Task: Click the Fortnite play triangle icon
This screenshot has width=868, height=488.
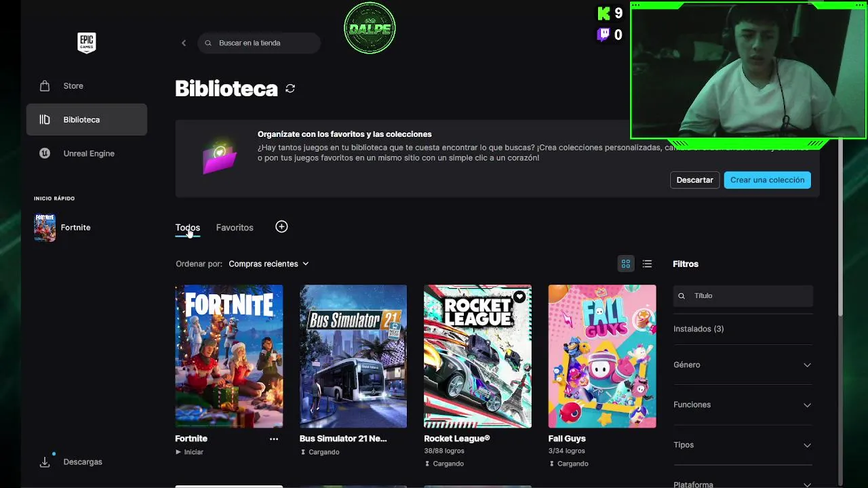Action: (x=178, y=452)
